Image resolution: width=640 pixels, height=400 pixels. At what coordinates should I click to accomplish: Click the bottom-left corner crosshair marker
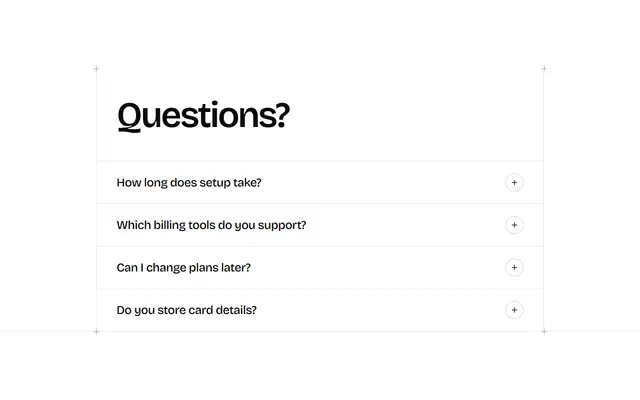pos(96,331)
